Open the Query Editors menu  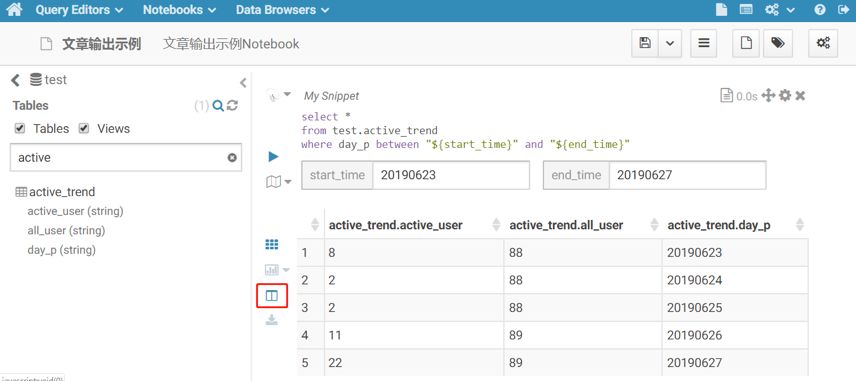79,10
